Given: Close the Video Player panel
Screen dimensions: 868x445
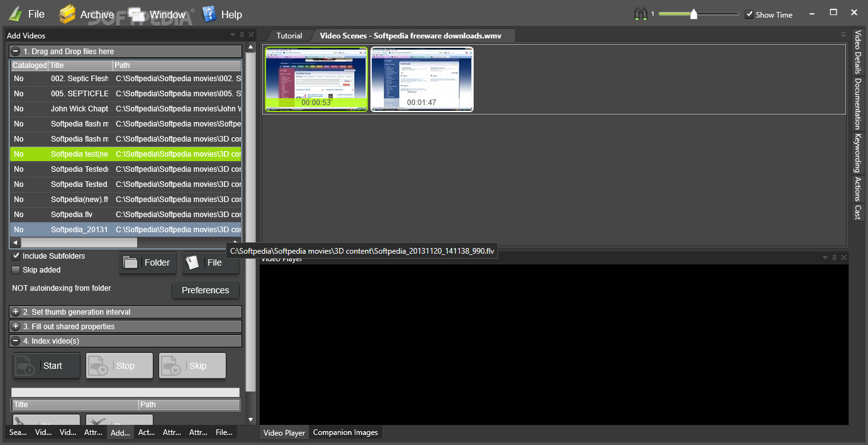Looking at the screenshot, I should (844, 258).
